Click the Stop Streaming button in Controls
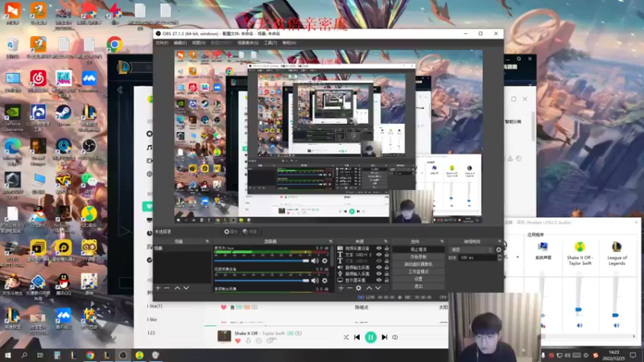Image resolution: width=644 pixels, height=362 pixels. point(418,249)
